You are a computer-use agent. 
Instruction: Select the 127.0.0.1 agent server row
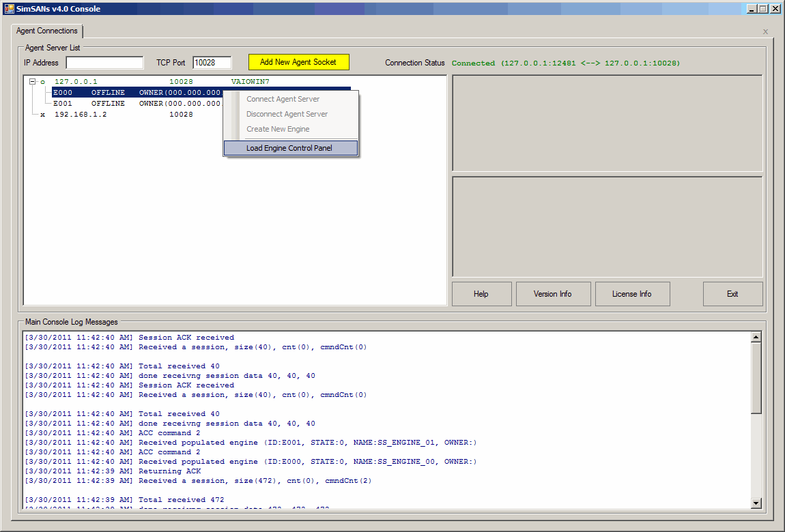coord(162,81)
